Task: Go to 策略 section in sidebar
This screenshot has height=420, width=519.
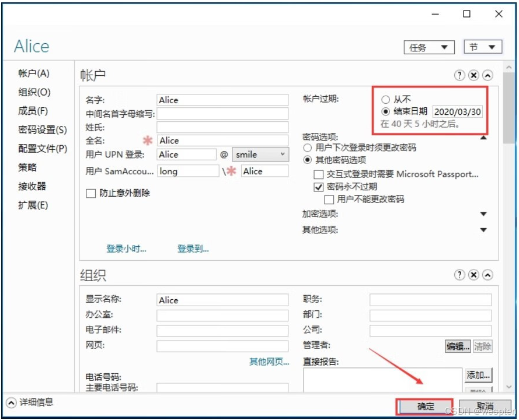Action: click(27, 167)
